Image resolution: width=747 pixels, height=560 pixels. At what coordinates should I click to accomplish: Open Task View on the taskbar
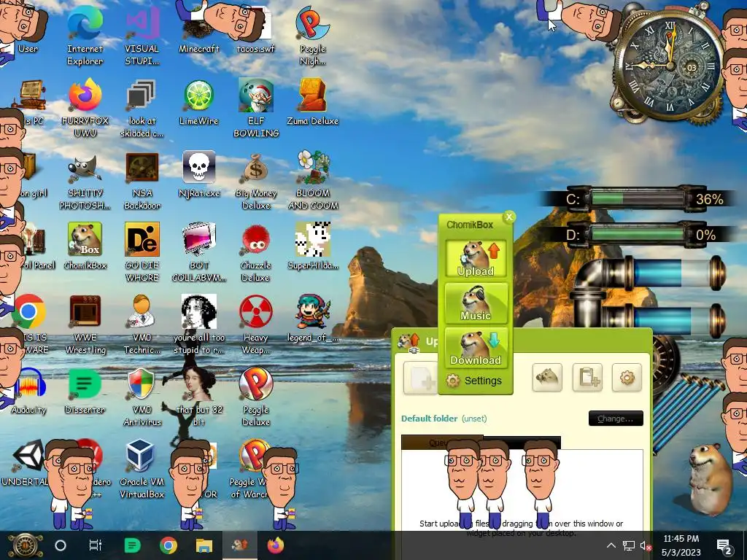96,545
